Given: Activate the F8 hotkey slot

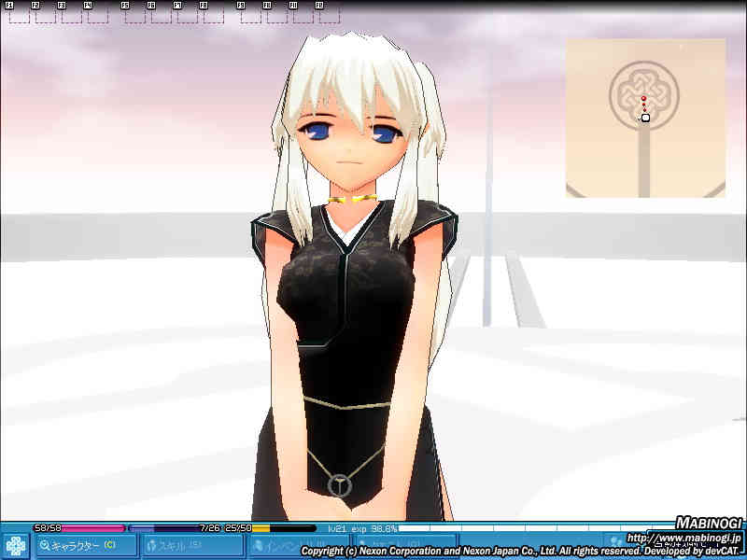Looking at the screenshot, I should tap(214, 13).
